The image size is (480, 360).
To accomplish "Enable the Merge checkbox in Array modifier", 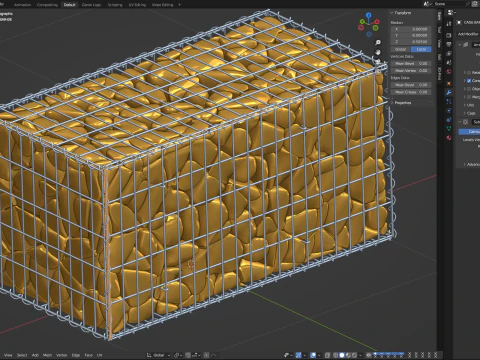I will pos(469,97).
